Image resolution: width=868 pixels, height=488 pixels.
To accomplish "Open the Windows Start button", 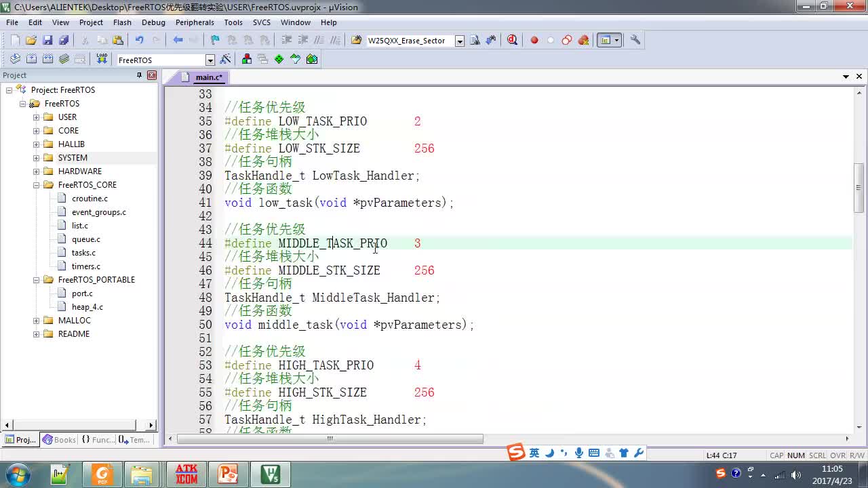I will pos(18,474).
